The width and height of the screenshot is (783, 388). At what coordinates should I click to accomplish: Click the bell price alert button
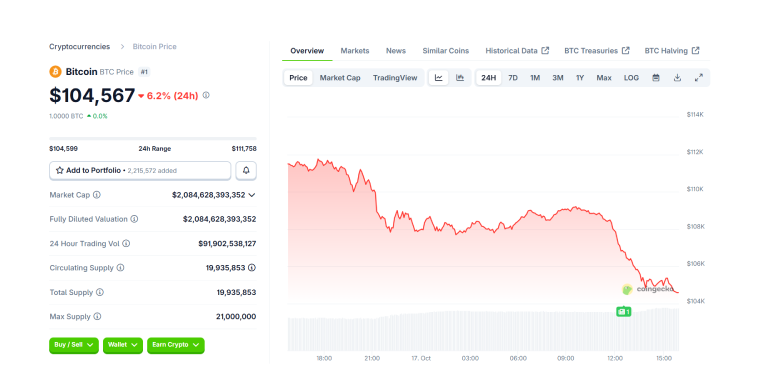(246, 170)
